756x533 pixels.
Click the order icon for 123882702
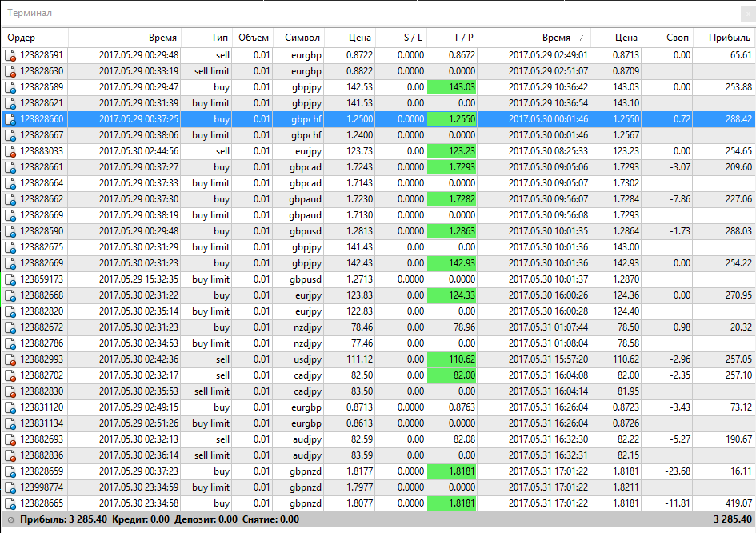10,376
